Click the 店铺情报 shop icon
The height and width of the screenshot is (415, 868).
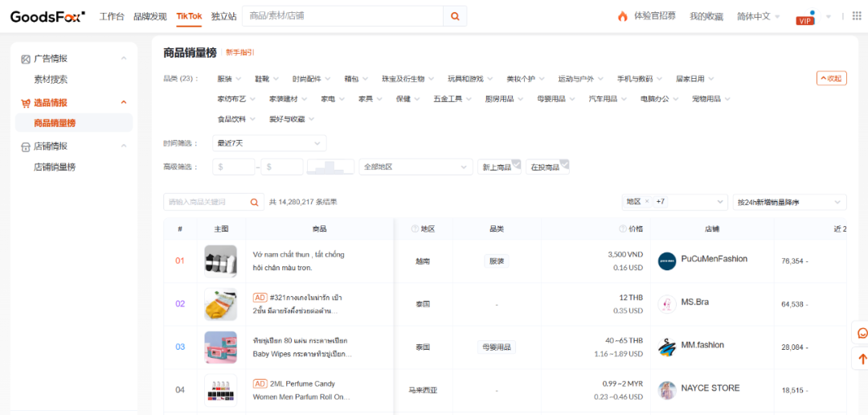(x=26, y=147)
